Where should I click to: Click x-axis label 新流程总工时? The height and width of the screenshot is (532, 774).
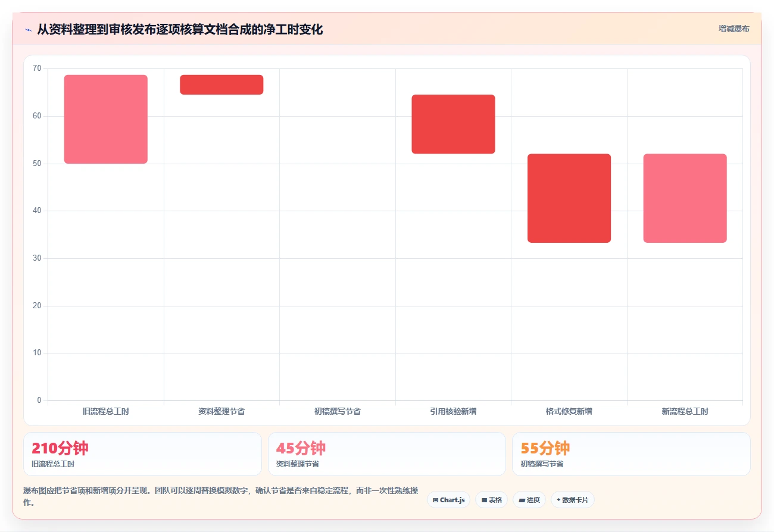coord(685,411)
